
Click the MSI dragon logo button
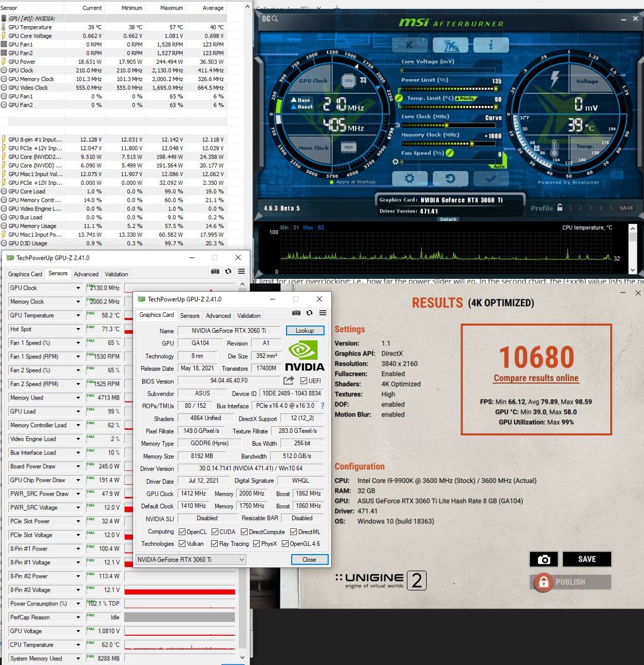point(450,45)
